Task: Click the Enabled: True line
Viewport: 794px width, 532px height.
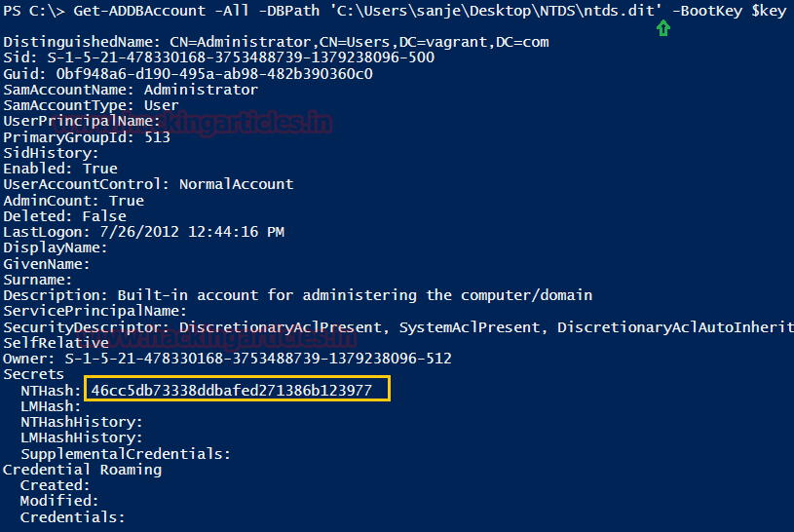Action: click(60, 169)
